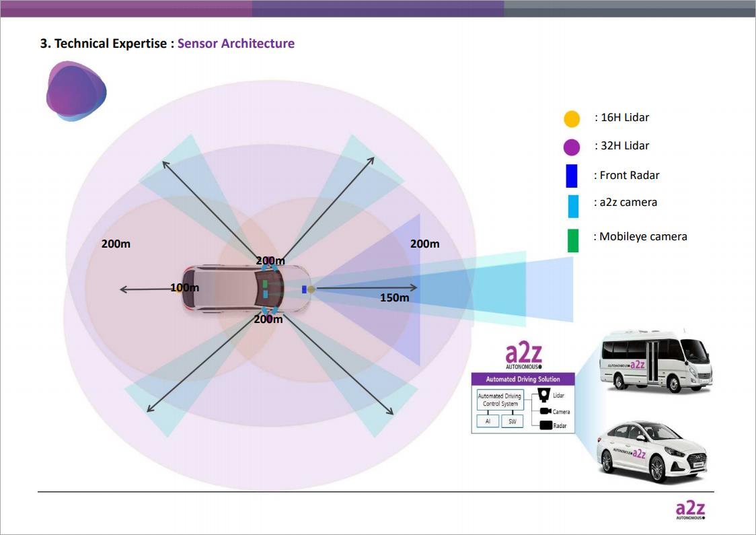The height and width of the screenshot is (535, 756).
Task: Click the '200m' label on right side
Action: pyautogui.click(x=425, y=244)
